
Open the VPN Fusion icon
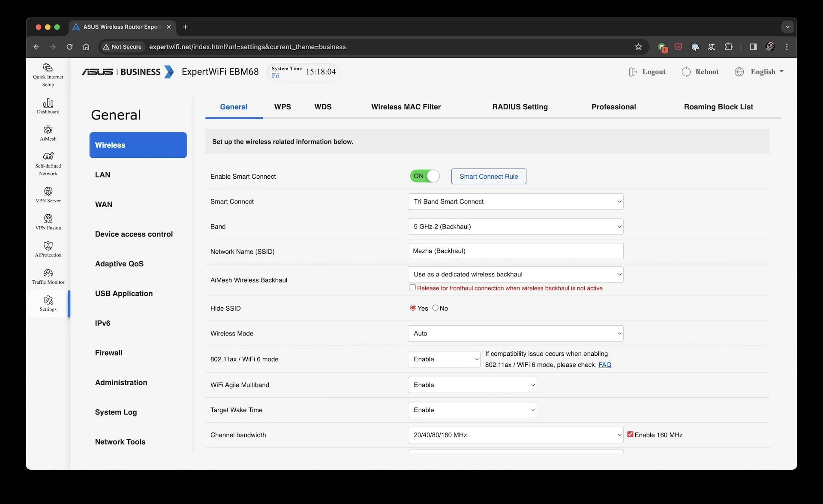[x=48, y=222]
